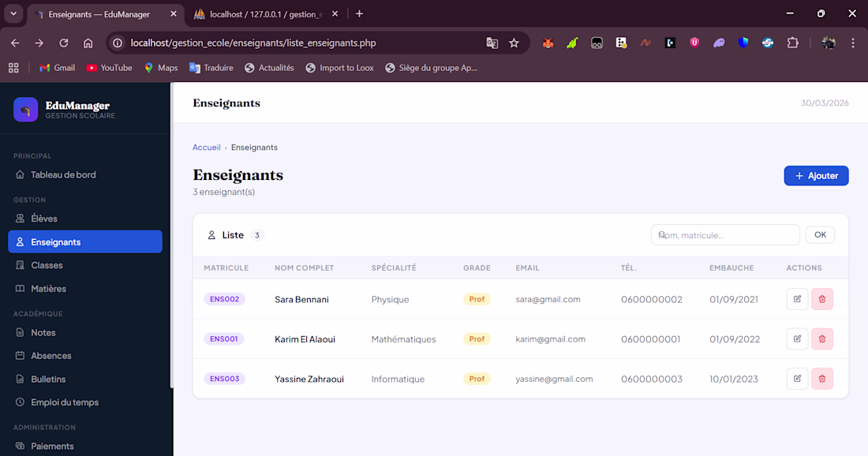Follow the Accueil breadcrumb link

point(207,148)
